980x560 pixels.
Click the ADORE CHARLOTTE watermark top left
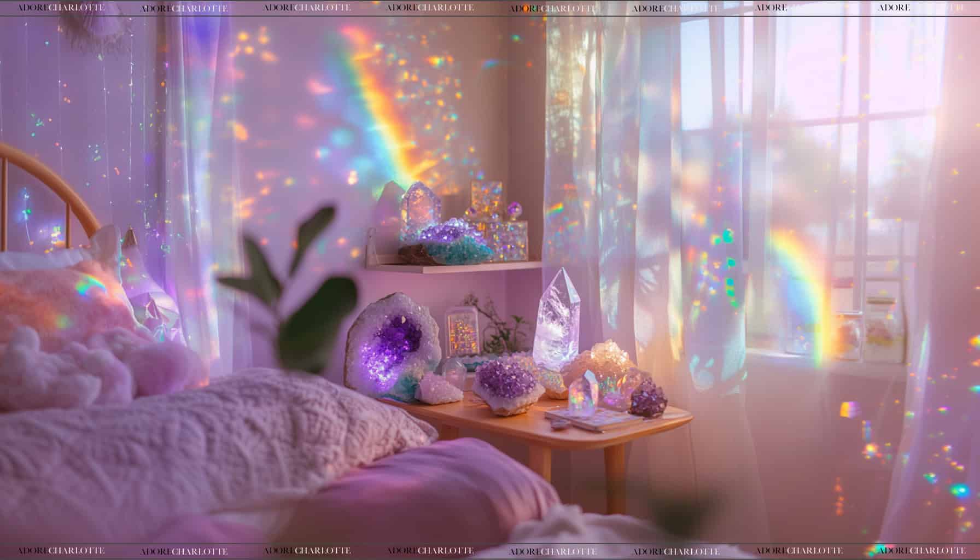(x=60, y=7)
